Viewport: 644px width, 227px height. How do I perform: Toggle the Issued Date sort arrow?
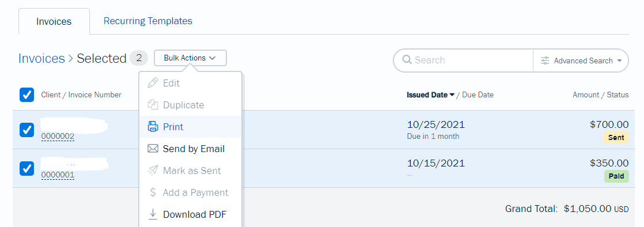[x=452, y=95]
